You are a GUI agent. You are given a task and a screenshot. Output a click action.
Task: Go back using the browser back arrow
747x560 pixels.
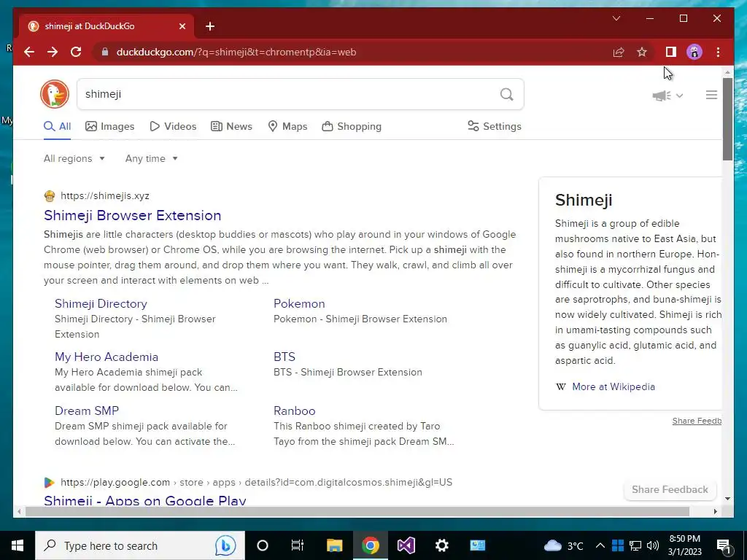(29, 52)
